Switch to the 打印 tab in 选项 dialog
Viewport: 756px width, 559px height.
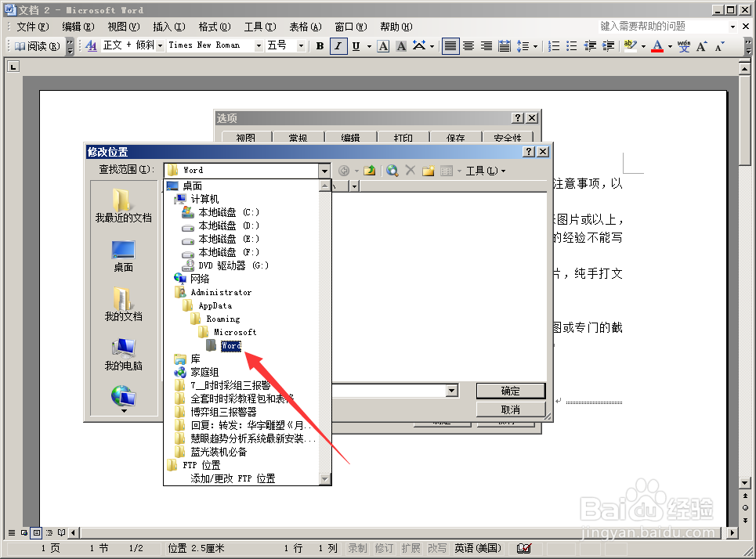(x=402, y=136)
